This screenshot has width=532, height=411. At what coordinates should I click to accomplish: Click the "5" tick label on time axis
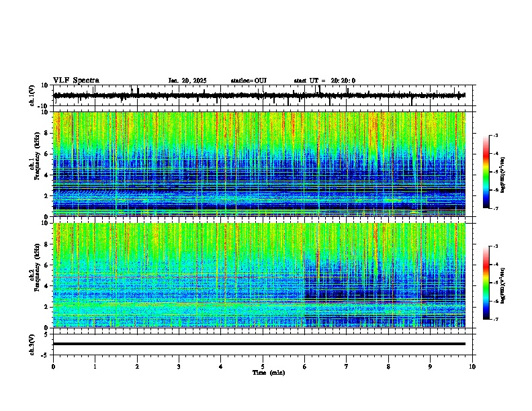pos(263,367)
